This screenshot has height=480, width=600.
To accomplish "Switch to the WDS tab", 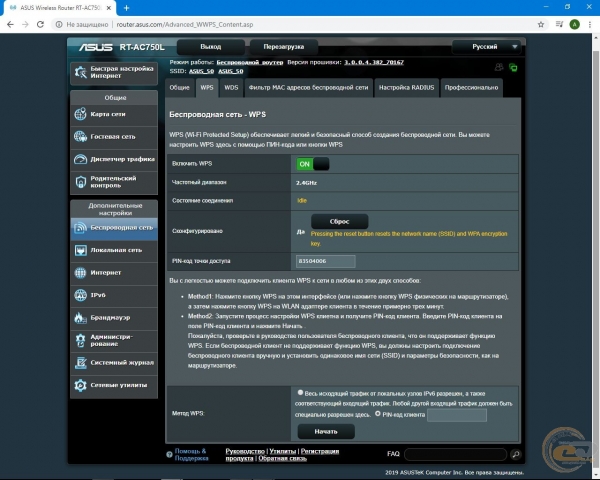I will (x=231, y=88).
